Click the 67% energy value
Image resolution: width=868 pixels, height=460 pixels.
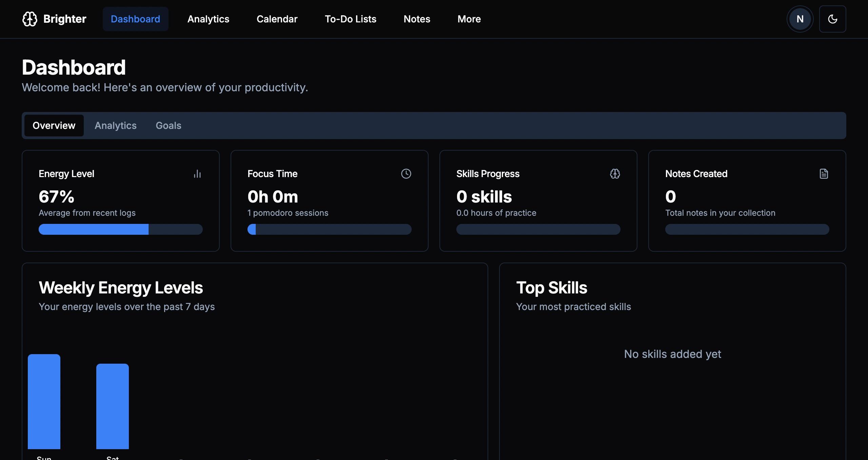click(57, 197)
